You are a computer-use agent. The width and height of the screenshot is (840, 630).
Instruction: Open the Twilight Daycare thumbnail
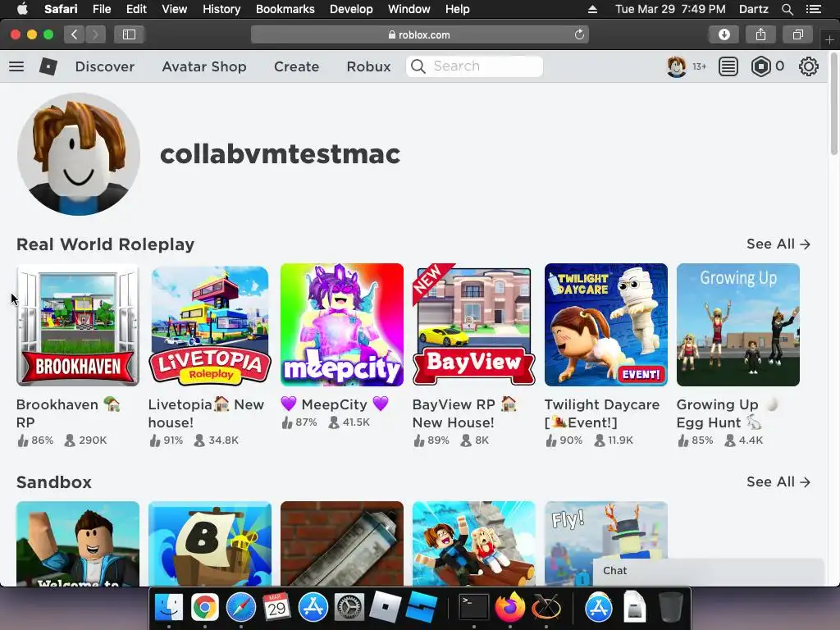tap(606, 325)
